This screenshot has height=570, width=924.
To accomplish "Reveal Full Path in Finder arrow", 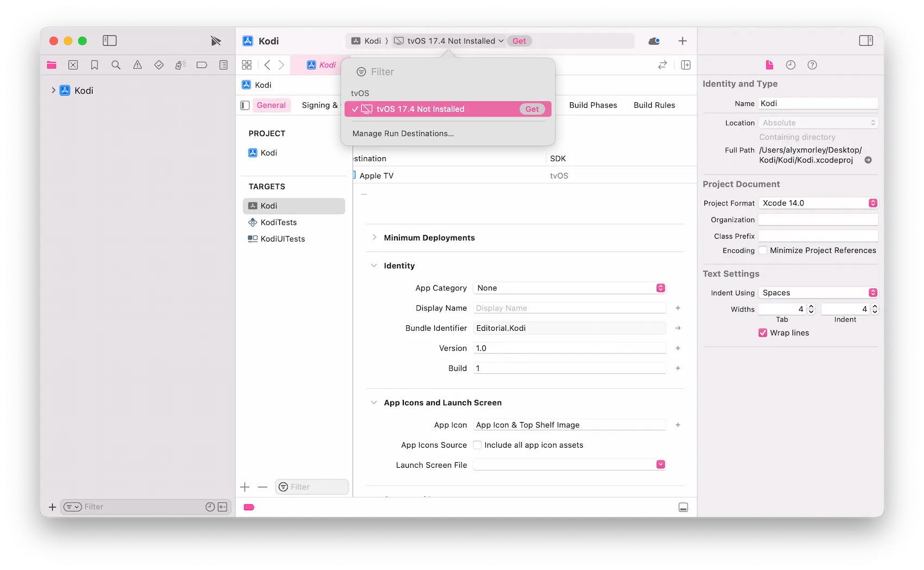I will (x=868, y=160).
